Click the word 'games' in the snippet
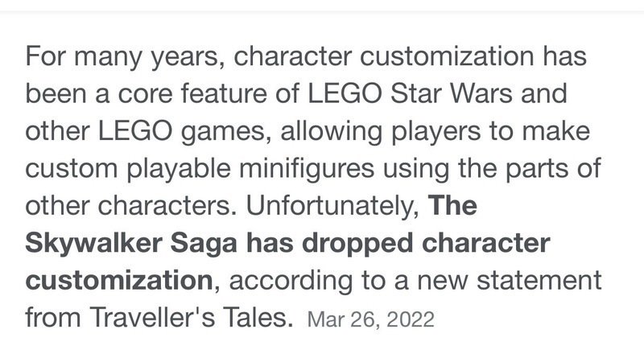This screenshot has height=362, width=644. pos(209,133)
